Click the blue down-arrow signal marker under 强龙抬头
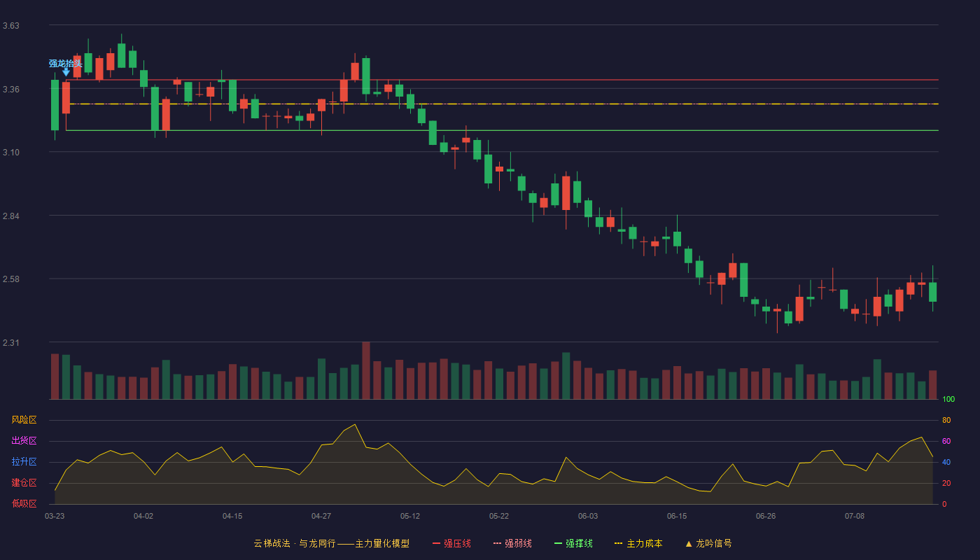 (66, 72)
